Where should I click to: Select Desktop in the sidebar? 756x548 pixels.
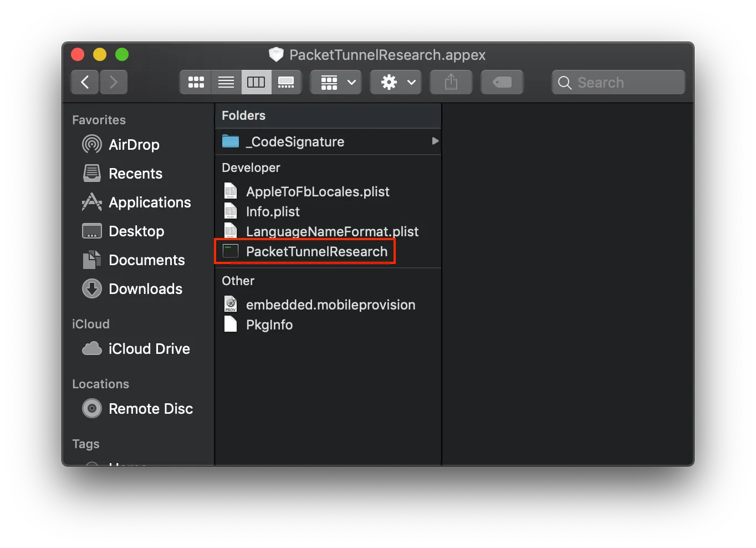tap(137, 231)
